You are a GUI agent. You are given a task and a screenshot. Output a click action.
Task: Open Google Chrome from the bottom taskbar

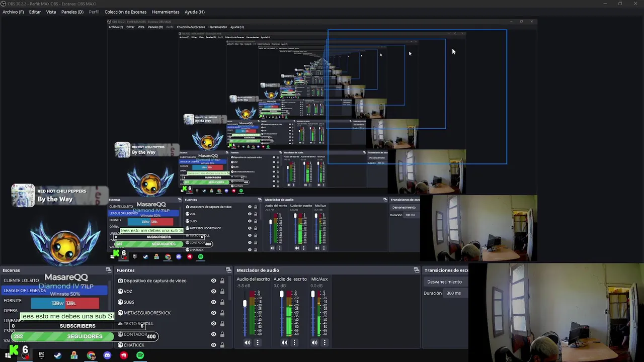pos(91,355)
